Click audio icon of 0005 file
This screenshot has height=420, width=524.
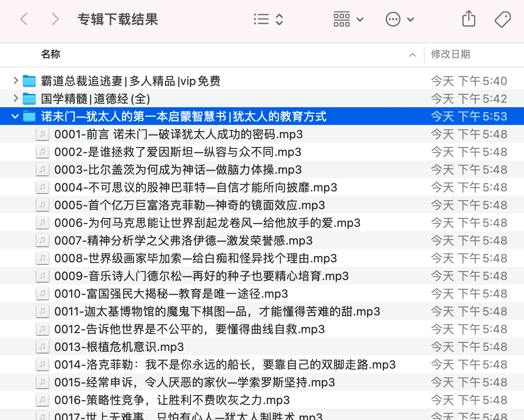tap(43, 205)
